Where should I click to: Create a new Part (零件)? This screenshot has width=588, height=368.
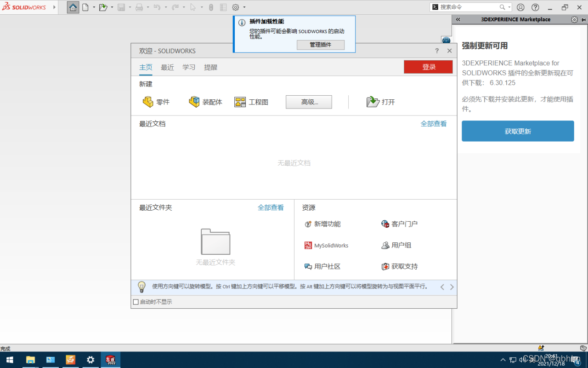coord(156,102)
